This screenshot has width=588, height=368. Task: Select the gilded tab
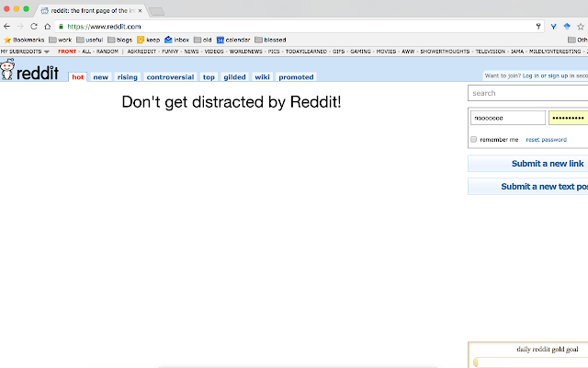(234, 77)
